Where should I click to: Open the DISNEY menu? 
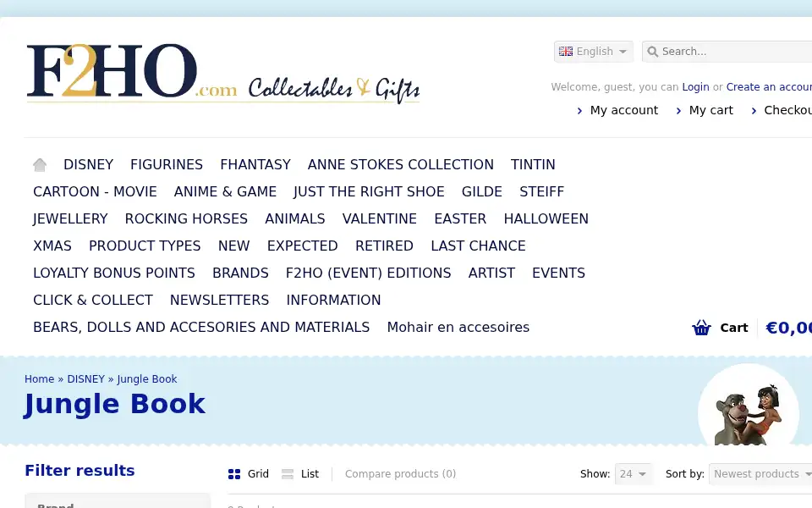pyautogui.click(x=88, y=164)
